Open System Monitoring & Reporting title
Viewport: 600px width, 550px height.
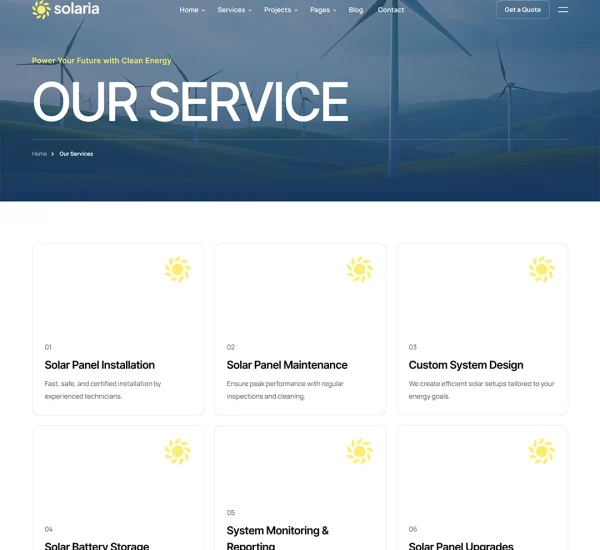point(277,538)
